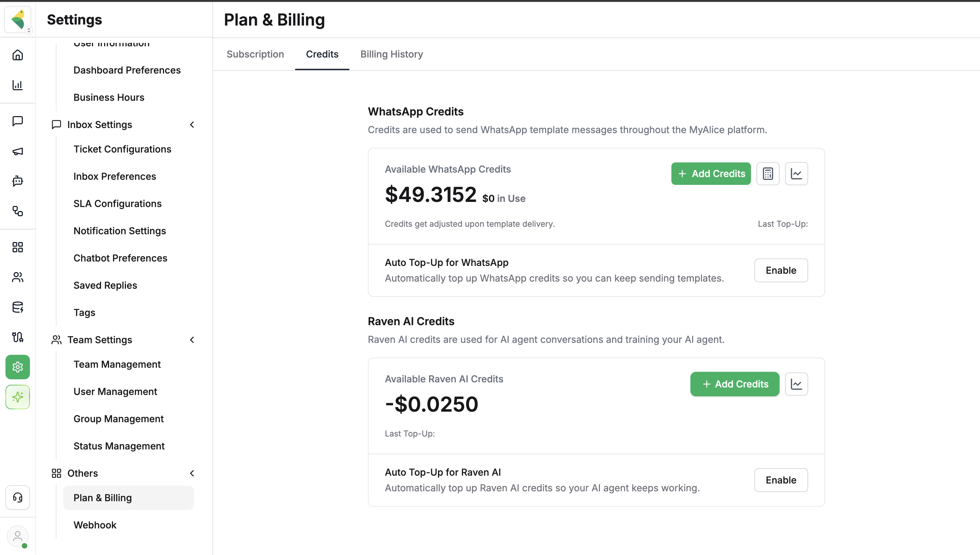Open Chatbot Preferences
Screen dimensions: 980x555
coord(120,258)
